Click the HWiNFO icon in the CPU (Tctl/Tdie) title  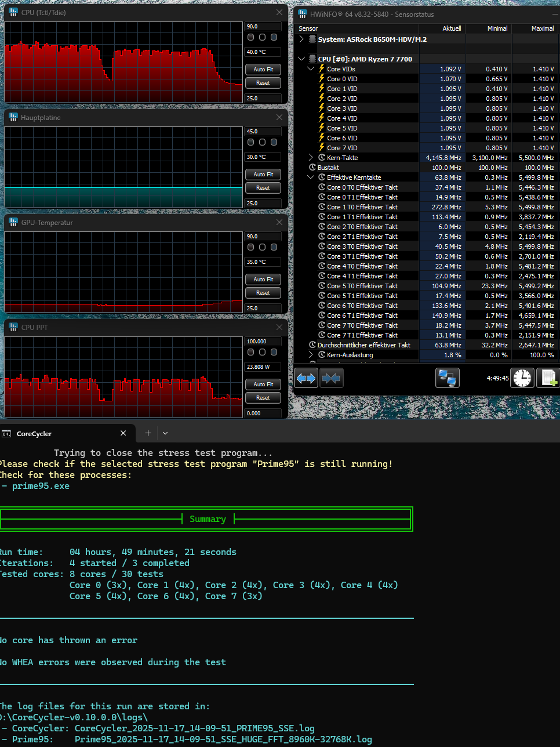(x=13, y=12)
